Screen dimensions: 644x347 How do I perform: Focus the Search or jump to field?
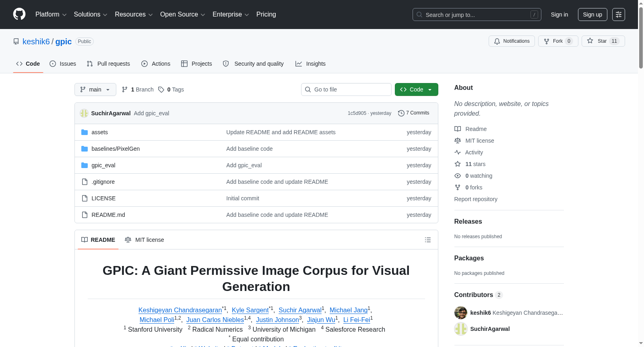[x=477, y=15]
